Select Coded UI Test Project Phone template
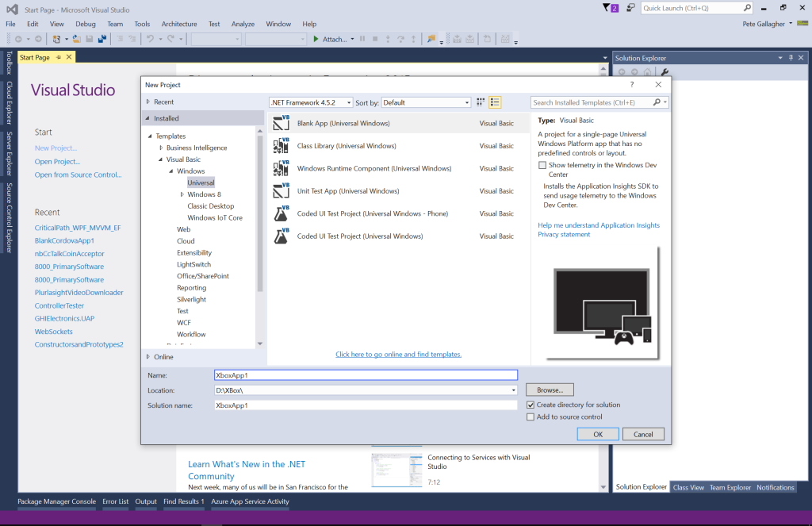Image resolution: width=812 pixels, height=526 pixels. point(399,213)
